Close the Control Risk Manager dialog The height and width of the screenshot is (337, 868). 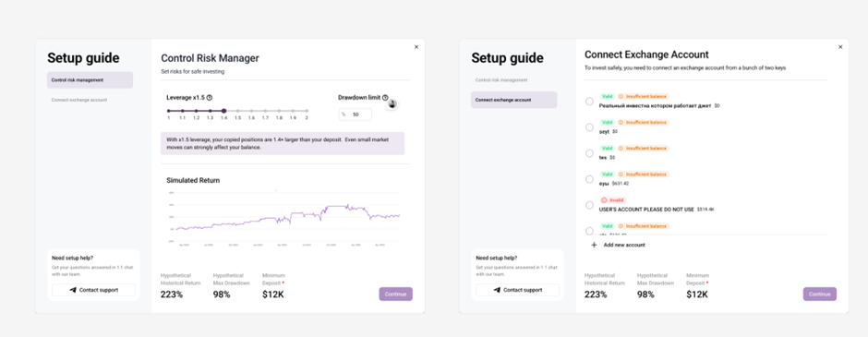click(x=416, y=47)
